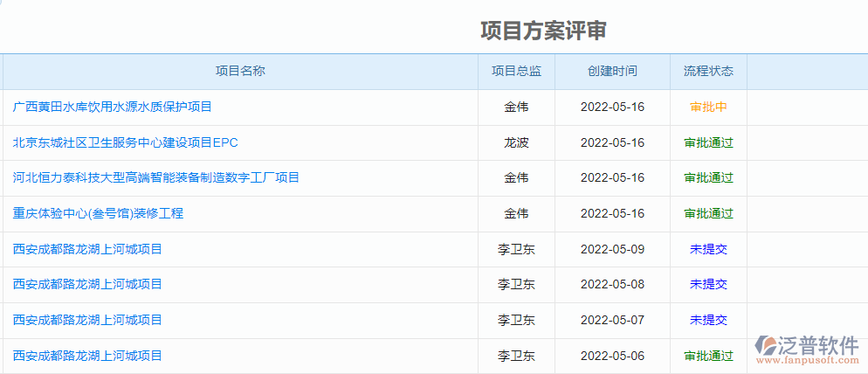Open the 广西黄田水库饮用水源水质保护项目 link
Image resolution: width=868 pixels, height=374 pixels.
tap(113, 107)
